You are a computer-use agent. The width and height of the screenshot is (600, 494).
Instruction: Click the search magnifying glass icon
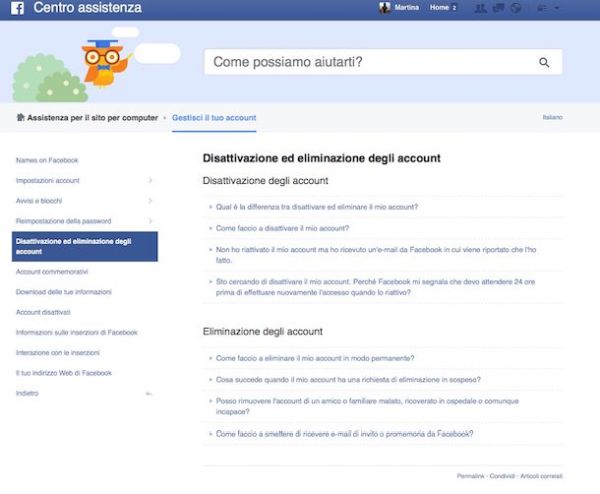click(x=544, y=62)
